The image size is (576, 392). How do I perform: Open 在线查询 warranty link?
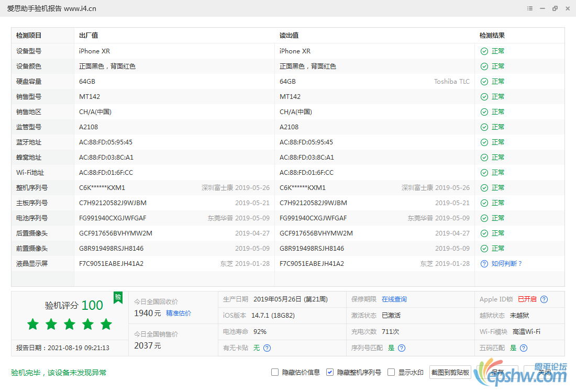[x=394, y=299]
